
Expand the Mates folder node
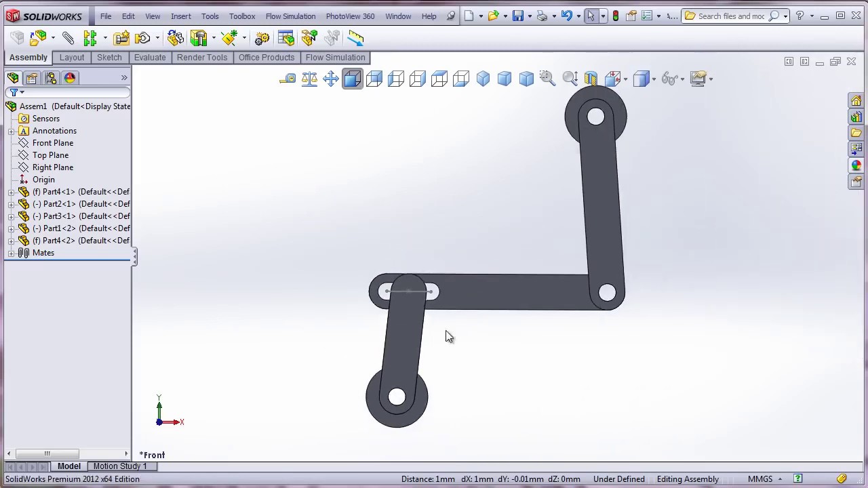pos(11,253)
